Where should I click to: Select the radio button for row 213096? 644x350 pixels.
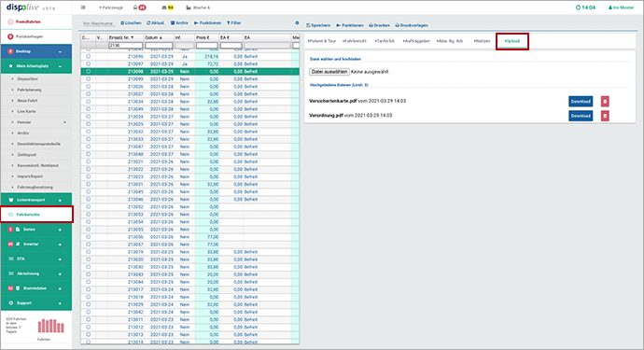pyautogui.click(x=88, y=56)
